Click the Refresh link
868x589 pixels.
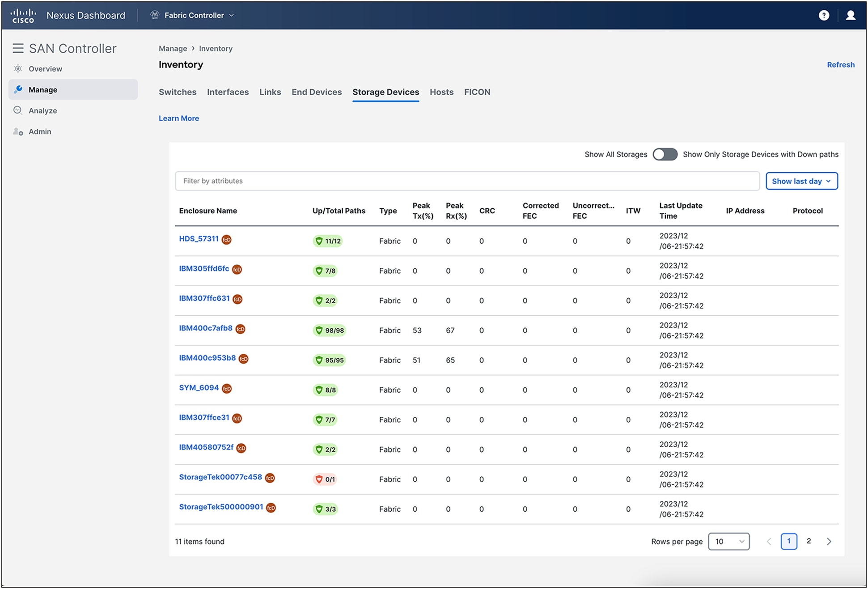[841, 65]
